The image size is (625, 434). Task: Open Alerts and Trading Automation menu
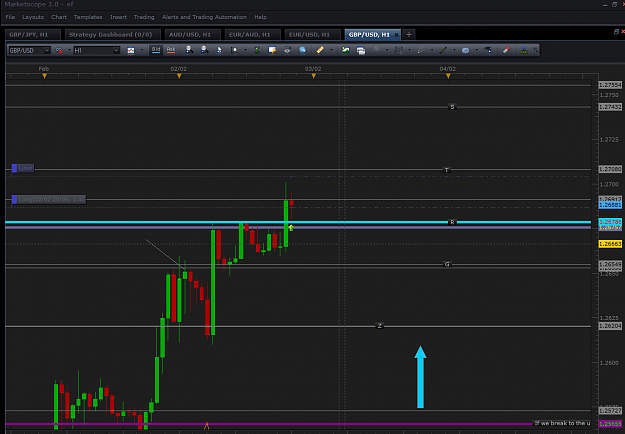click(204, 17)
